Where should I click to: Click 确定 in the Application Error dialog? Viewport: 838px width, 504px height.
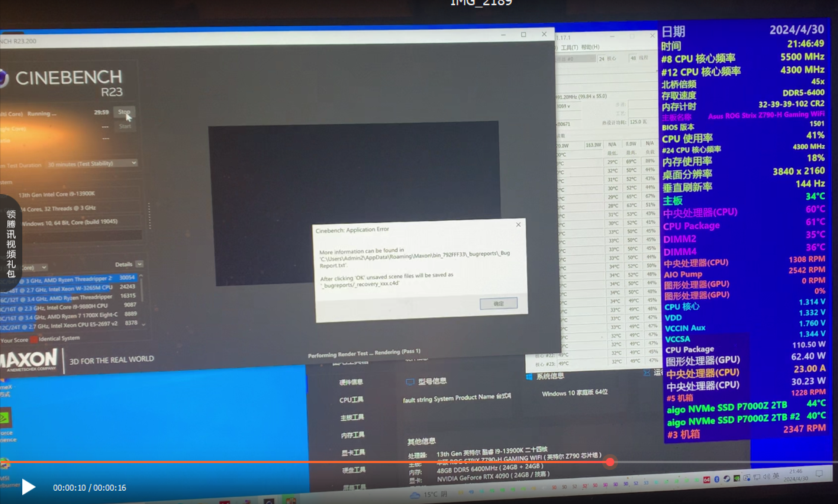coord(498,303)
